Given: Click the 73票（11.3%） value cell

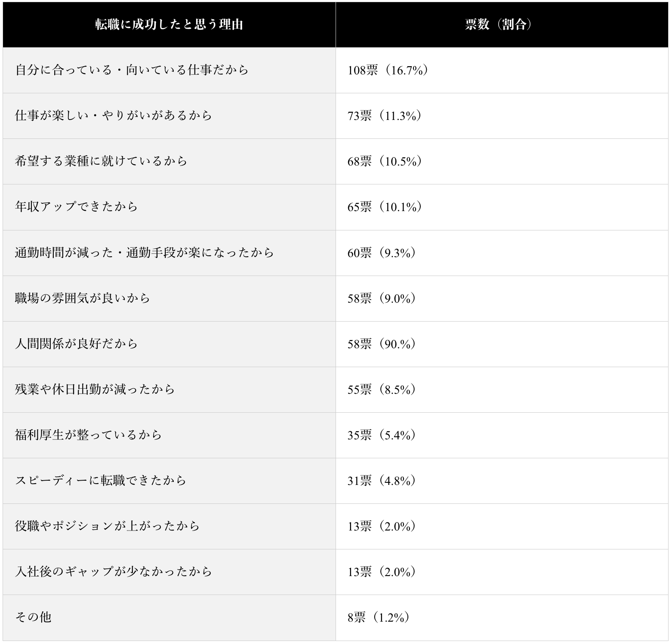Looking at the screenshot, I should (x=384, y=116).
